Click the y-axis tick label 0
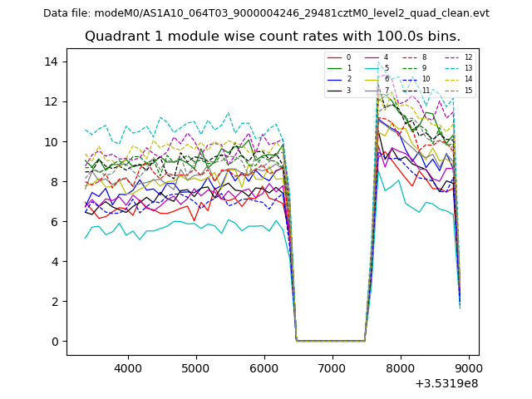This screenshot has height=399, width=532. point(52,341)
